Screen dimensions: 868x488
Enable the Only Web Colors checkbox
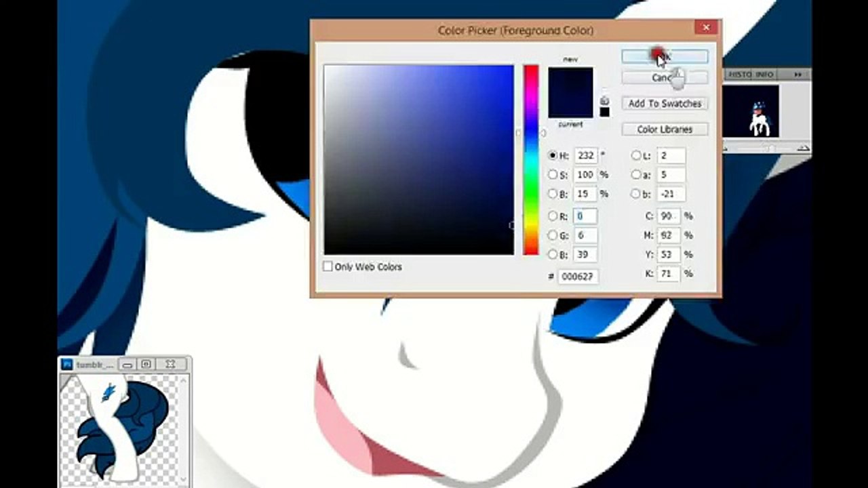click(x=328, y=266)
